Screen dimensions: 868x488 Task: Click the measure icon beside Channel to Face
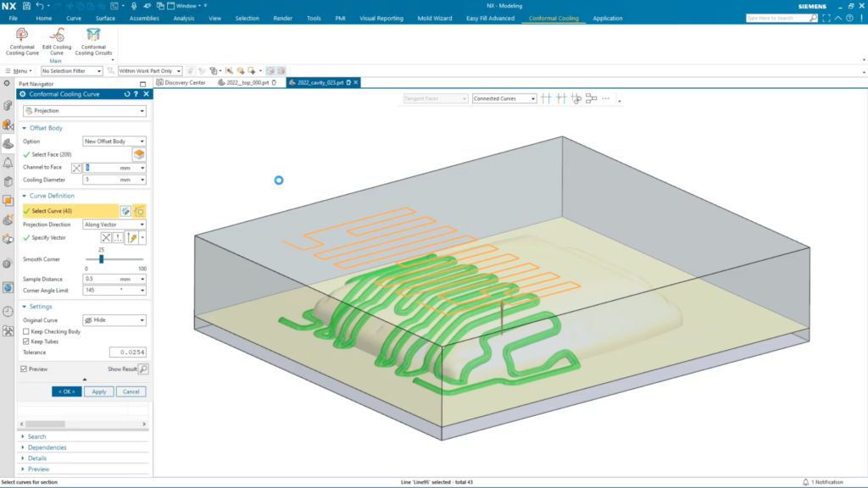(x=76, y=168)
